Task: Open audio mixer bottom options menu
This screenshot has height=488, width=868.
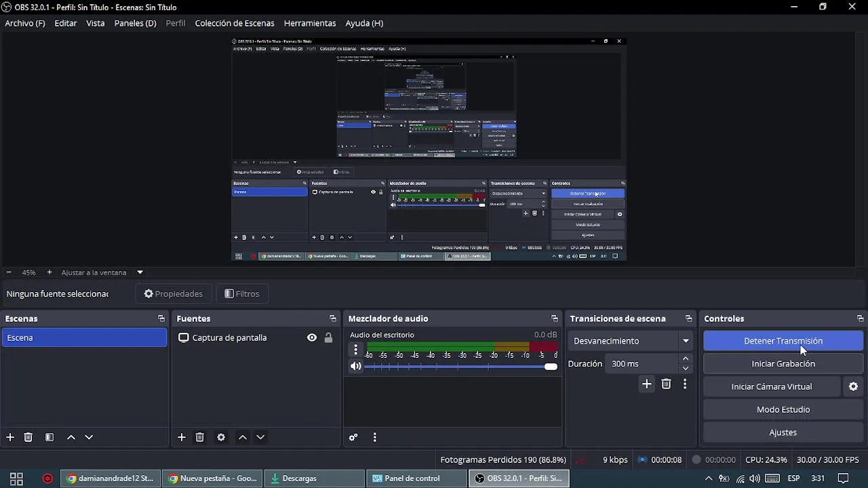Action: (x=375, y=437)
